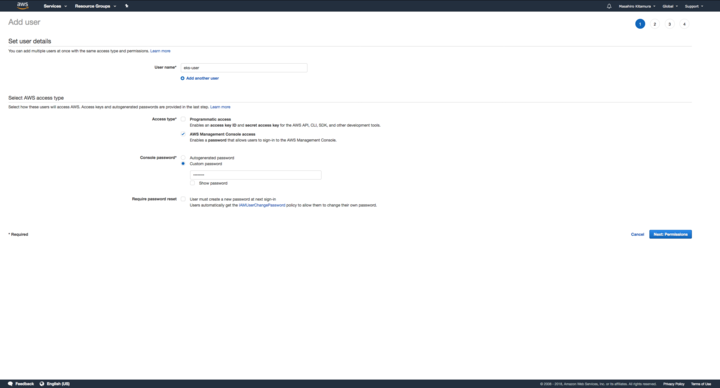Open the notifications bell icon
The width and height of the screenshot is (720, 388).
(x=609, y=6)
